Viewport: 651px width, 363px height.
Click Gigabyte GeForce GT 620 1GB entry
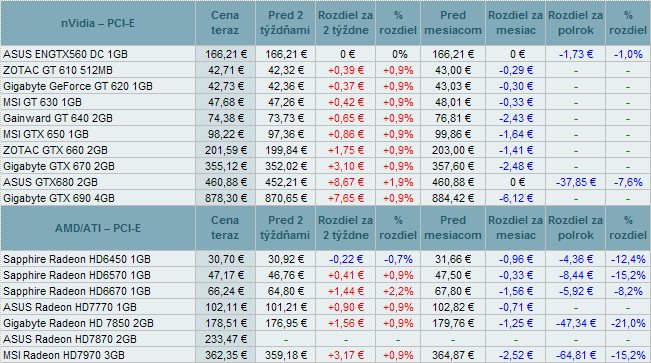click(78, 86)
